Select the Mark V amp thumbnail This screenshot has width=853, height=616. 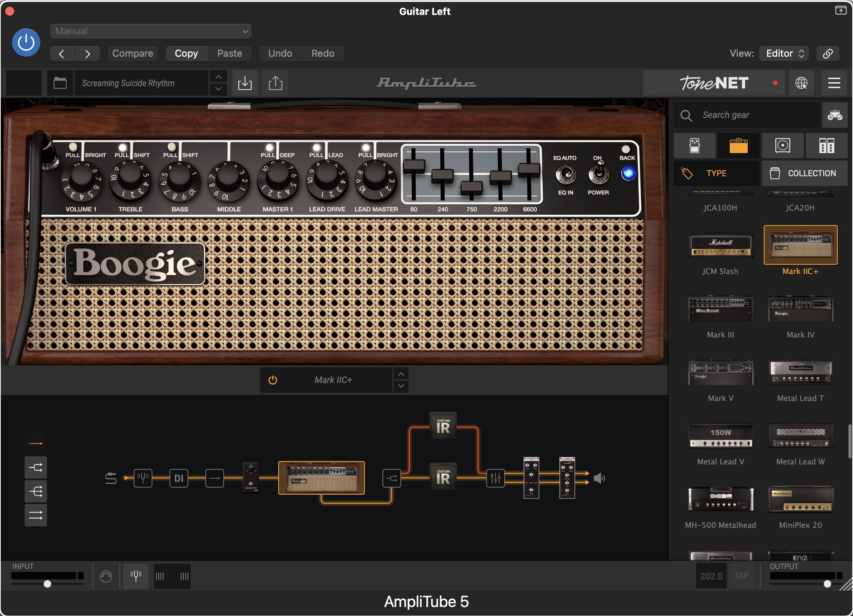720,372
